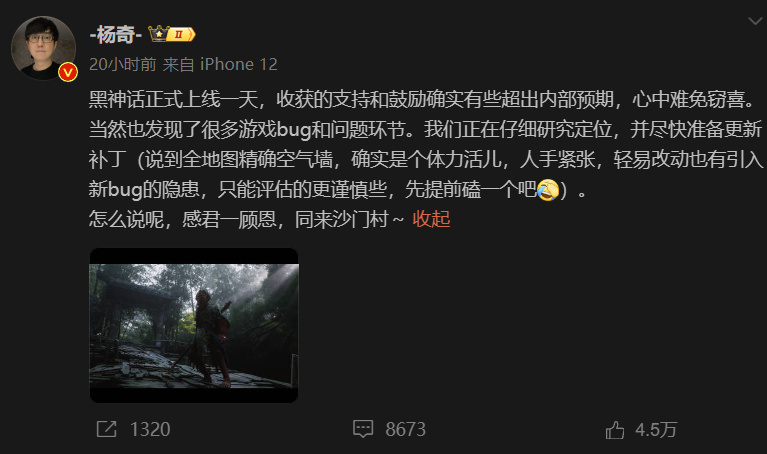Click the repost share icon
The image size is (767, 454).
[107, 429]
